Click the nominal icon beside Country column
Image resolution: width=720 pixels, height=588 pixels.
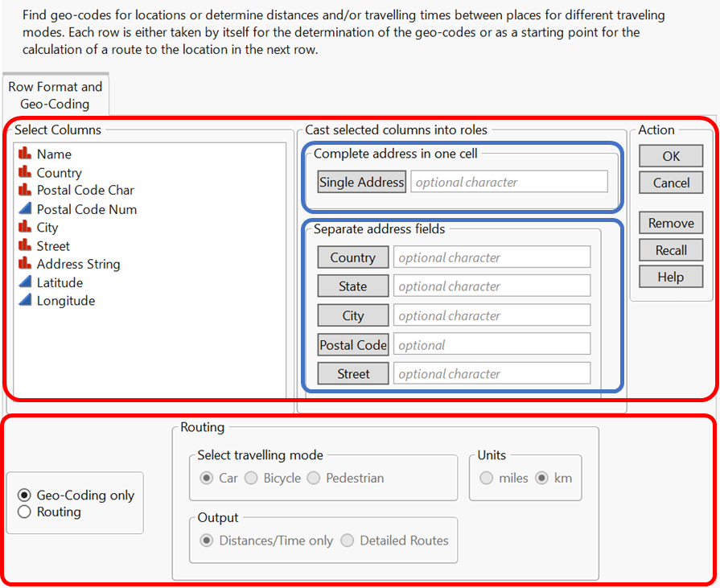click(25, 172)
